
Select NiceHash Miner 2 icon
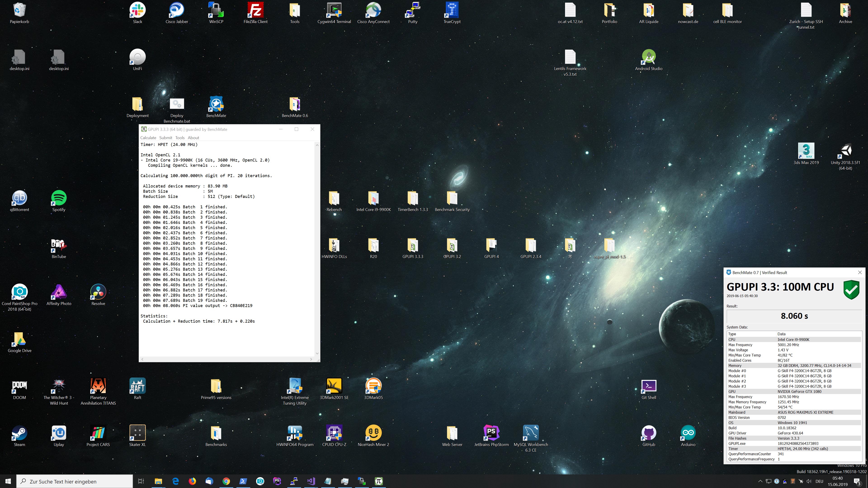point(373,436)
